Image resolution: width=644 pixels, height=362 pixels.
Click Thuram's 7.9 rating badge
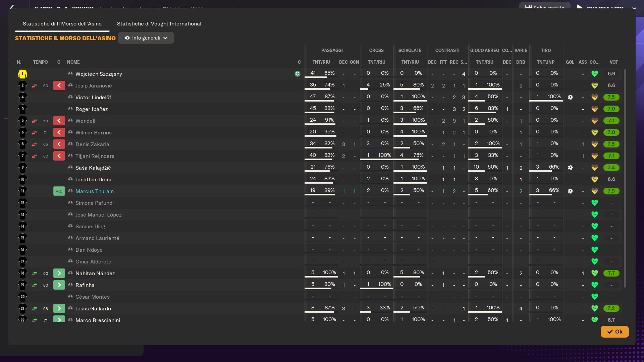(611, 191)
